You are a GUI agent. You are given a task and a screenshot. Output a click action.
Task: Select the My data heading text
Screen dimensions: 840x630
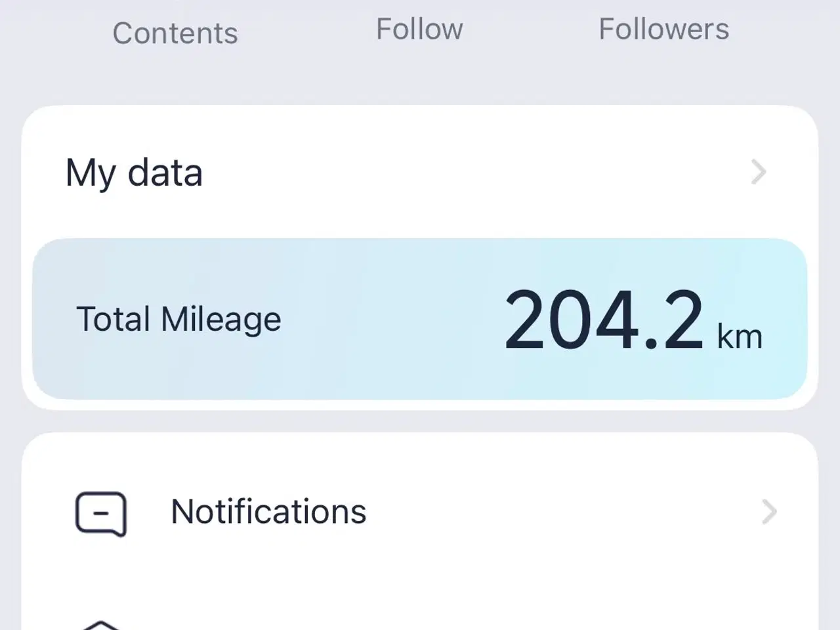134,173
